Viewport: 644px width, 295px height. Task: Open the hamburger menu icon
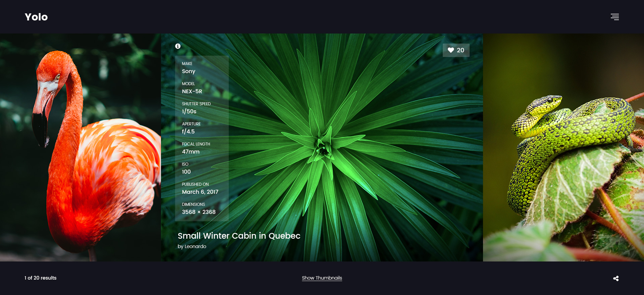pyautogui.click(x=614, y=17)
